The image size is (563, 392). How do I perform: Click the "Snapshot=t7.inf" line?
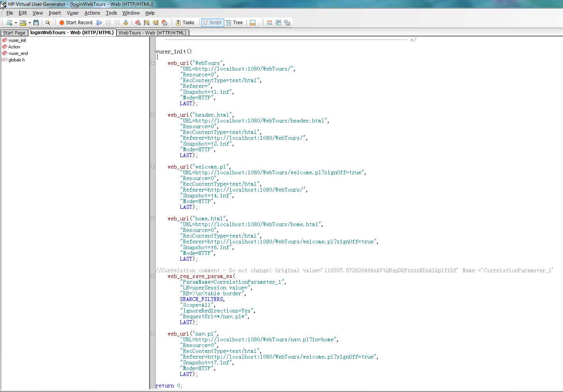click(207, 362)
